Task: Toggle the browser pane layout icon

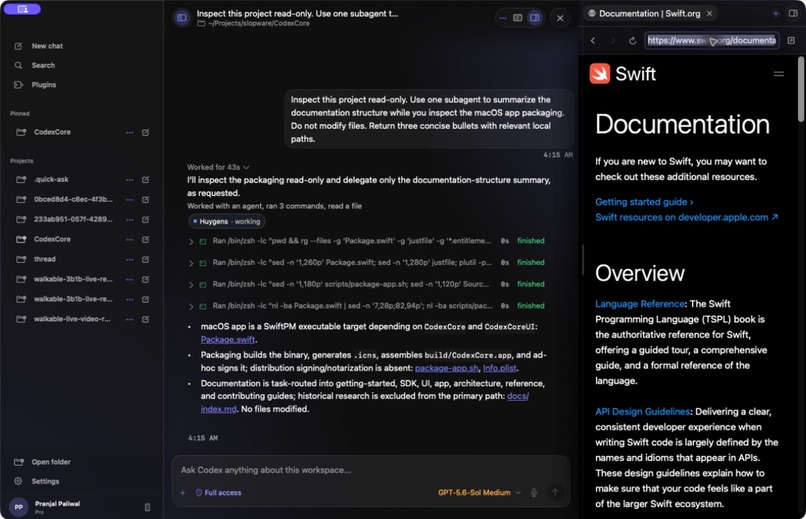Action: tap(793, 14)
